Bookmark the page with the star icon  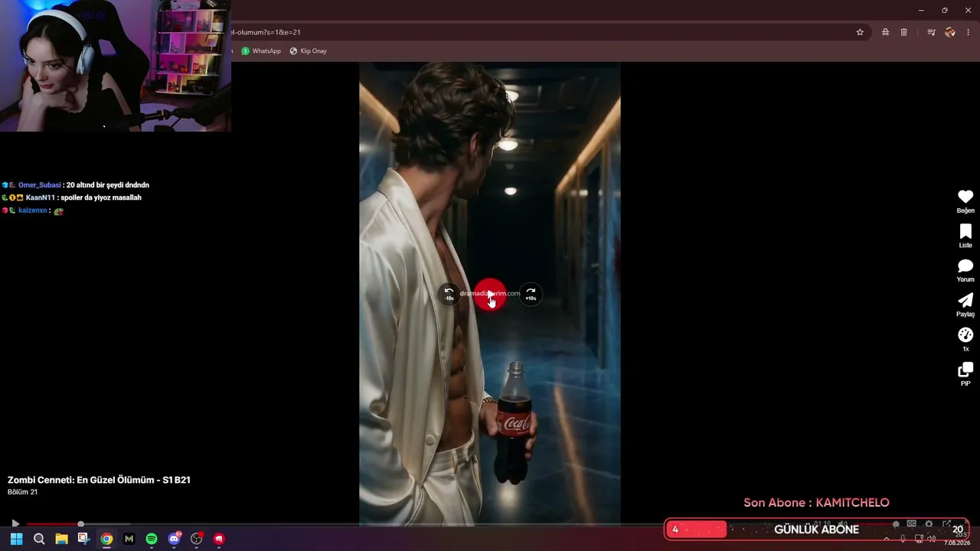[x=860, y=32]
